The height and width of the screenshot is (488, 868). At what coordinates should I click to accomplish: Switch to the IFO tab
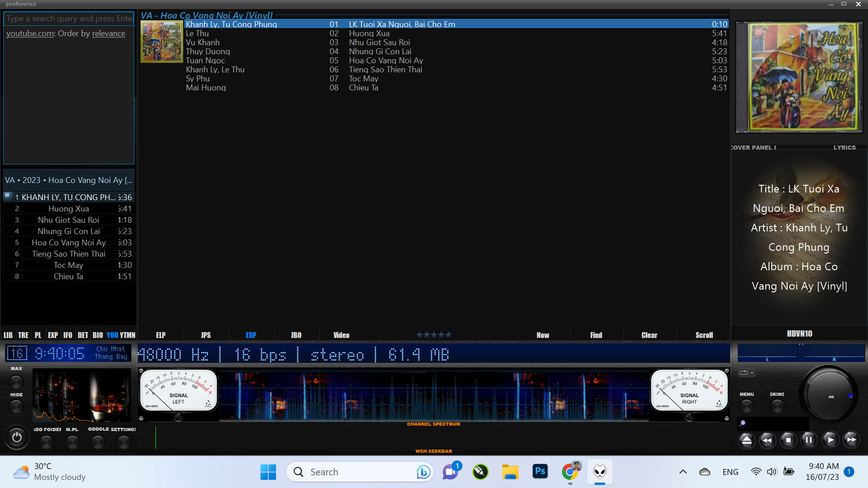[x=68, y=335]
